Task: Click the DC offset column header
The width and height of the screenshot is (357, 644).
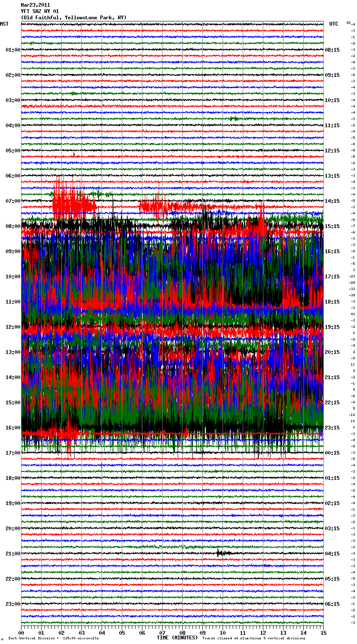Action: (349, 23)
